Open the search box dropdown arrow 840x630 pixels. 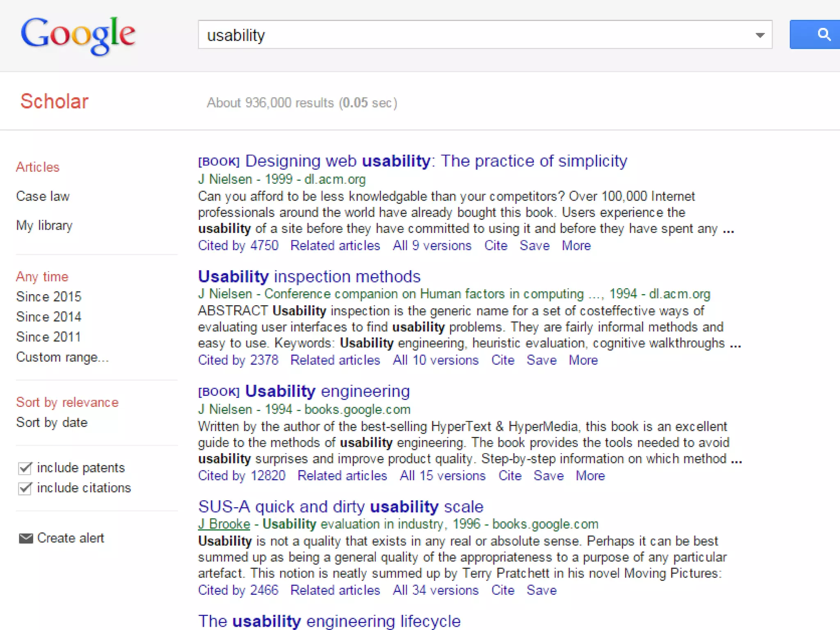coord(760,35)
